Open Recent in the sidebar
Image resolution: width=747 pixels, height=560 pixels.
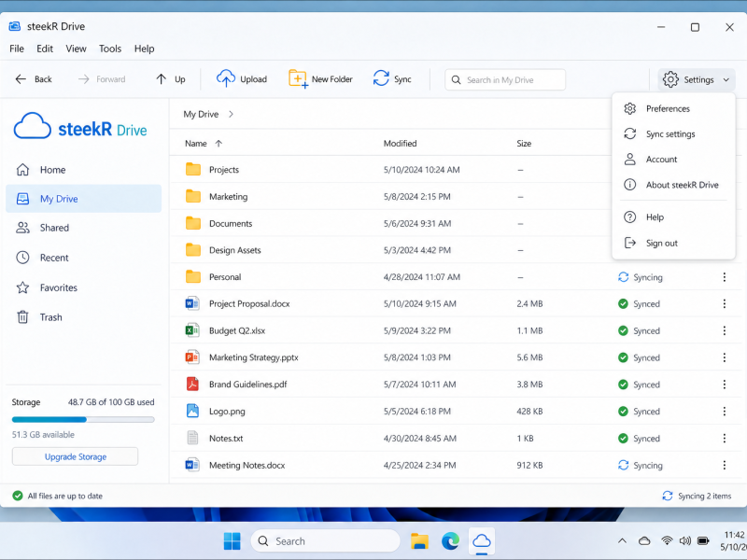point(84,258)
